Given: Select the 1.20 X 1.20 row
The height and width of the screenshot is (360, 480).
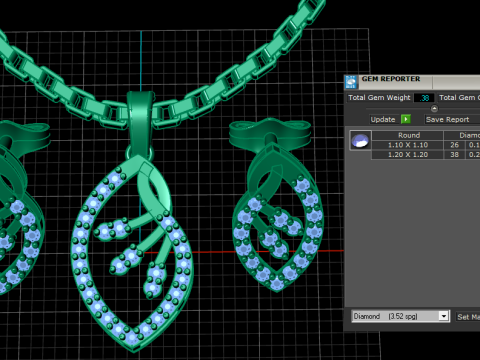Looking at the screenshot, I should tap(426, 155).
